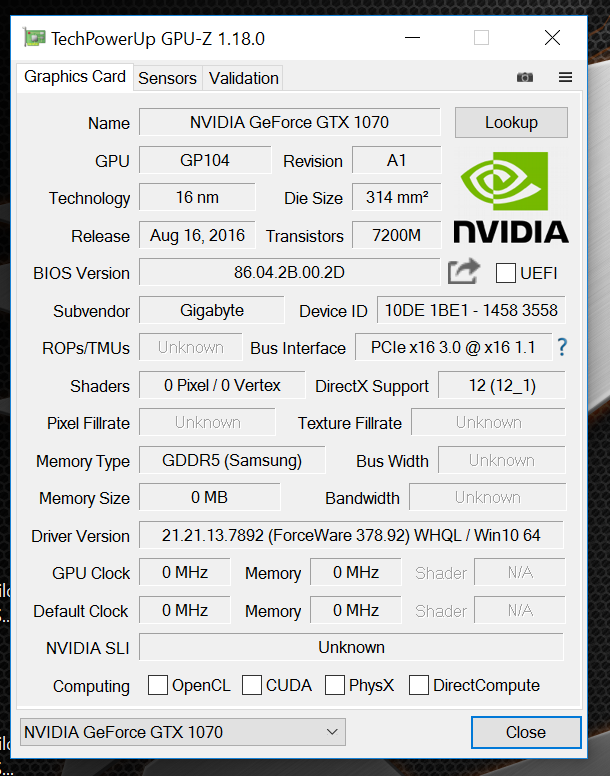This screenshot has width=610, height=776.
Task: Click the BIOS Version field 86.04.2B.00.2D
Action: (289, 272)
